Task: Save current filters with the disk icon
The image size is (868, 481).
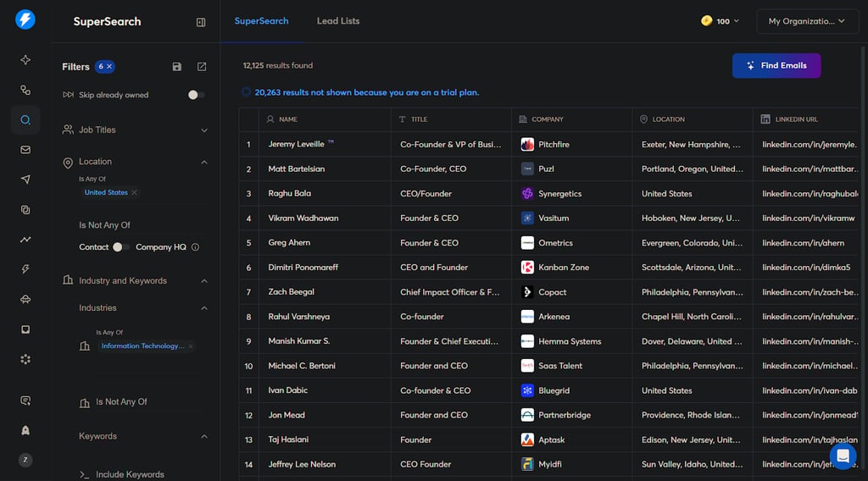Action: coord(176,67)
